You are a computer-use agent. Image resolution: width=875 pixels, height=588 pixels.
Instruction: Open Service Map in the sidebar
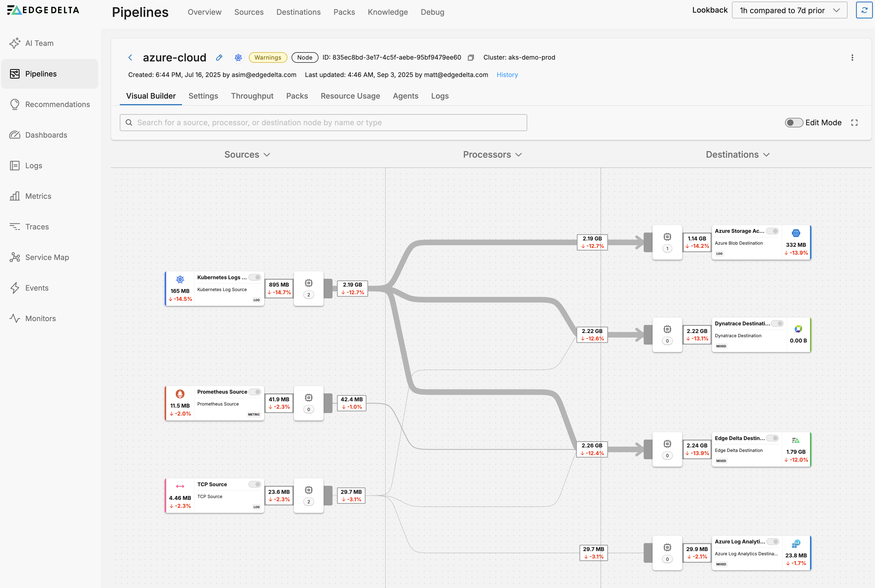47,257
